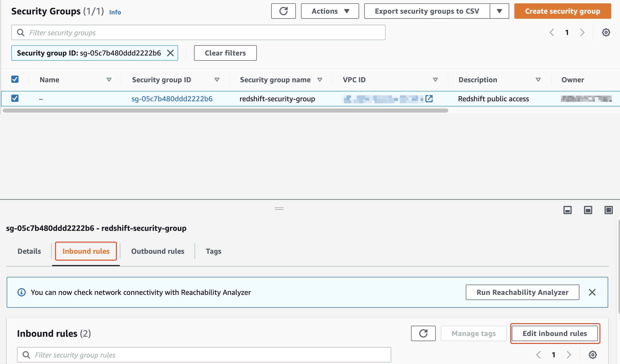Viewport: 620px width, 364px height.
Task: Switch to the Outbound rules tab
Action: click(158, 251)
